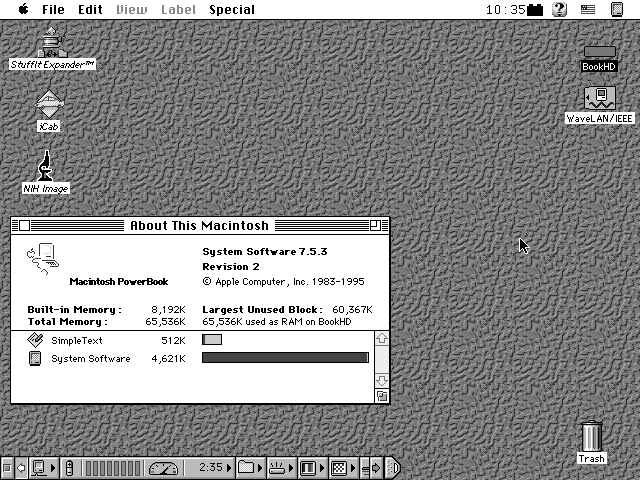Select the BookHD hard disk icon
This screenshot has width=640, height=480.
[599, 52]
